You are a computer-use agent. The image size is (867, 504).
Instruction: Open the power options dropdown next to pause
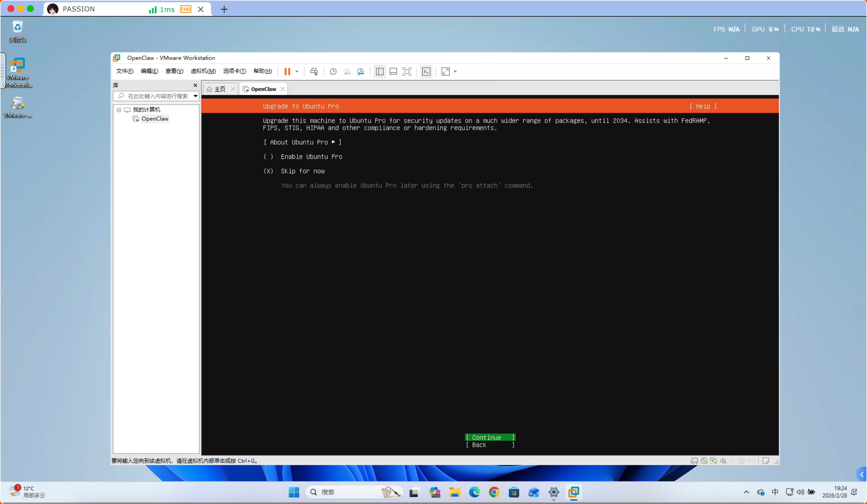coord(296,72)
